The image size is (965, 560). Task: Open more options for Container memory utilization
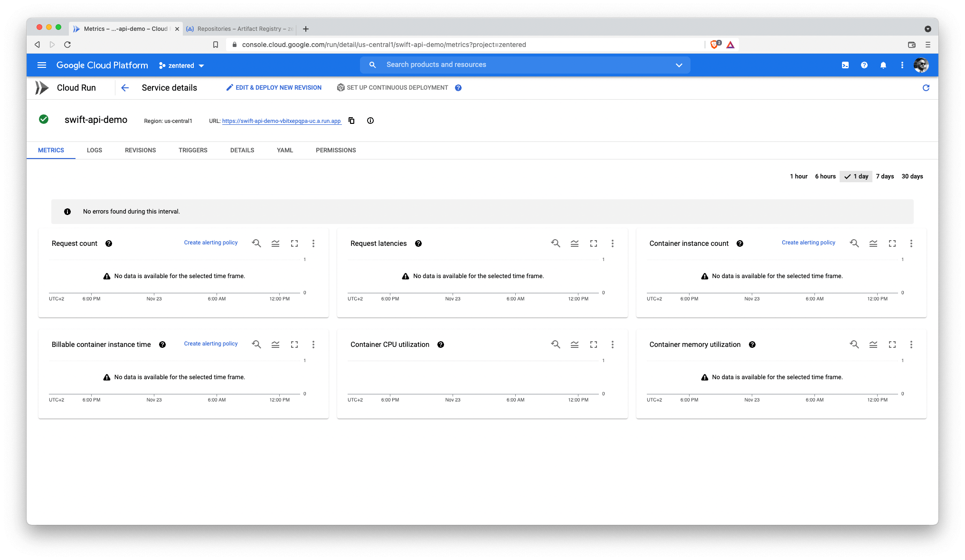[x=911, y=345]
